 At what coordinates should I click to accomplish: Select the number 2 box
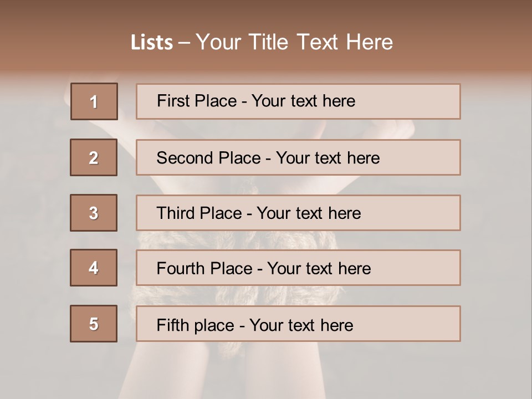[94, 157]
